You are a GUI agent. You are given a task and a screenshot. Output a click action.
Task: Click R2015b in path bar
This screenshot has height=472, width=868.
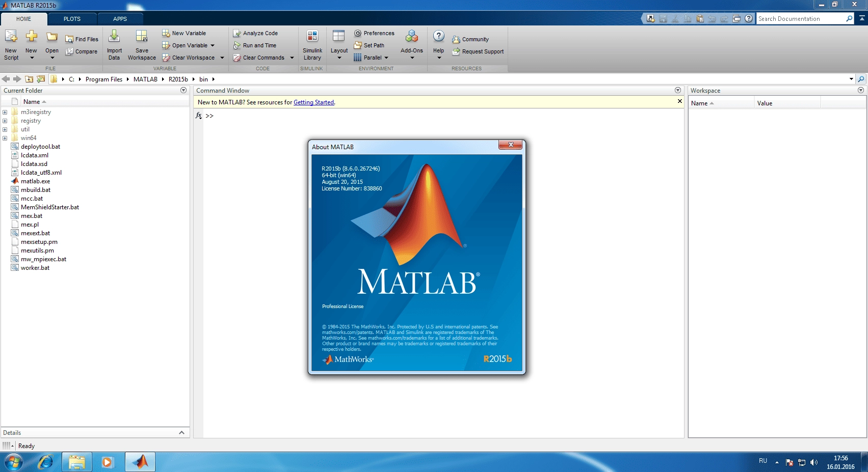(178, 79)
